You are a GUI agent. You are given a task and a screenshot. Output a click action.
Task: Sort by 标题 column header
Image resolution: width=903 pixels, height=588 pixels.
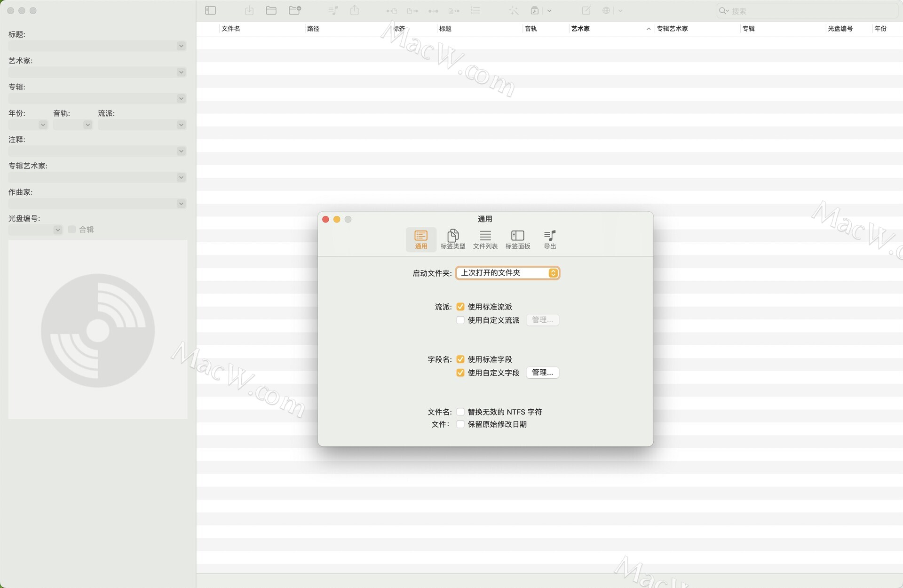tap(480, 29)
